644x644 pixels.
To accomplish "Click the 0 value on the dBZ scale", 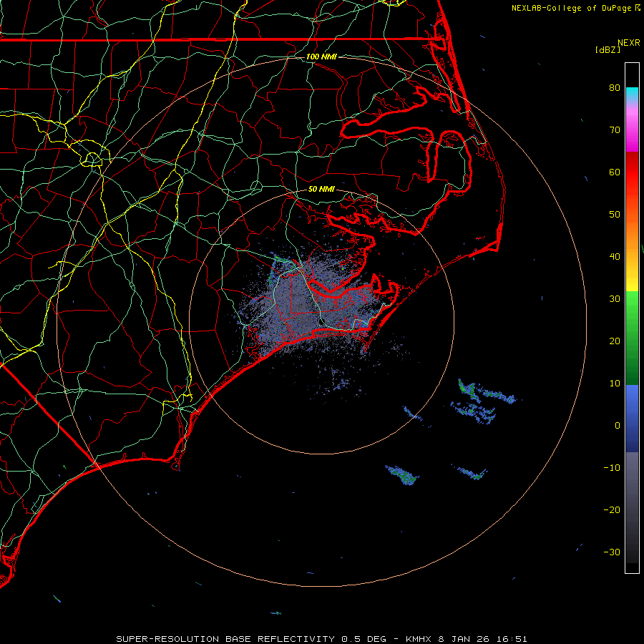I will 618,426.
